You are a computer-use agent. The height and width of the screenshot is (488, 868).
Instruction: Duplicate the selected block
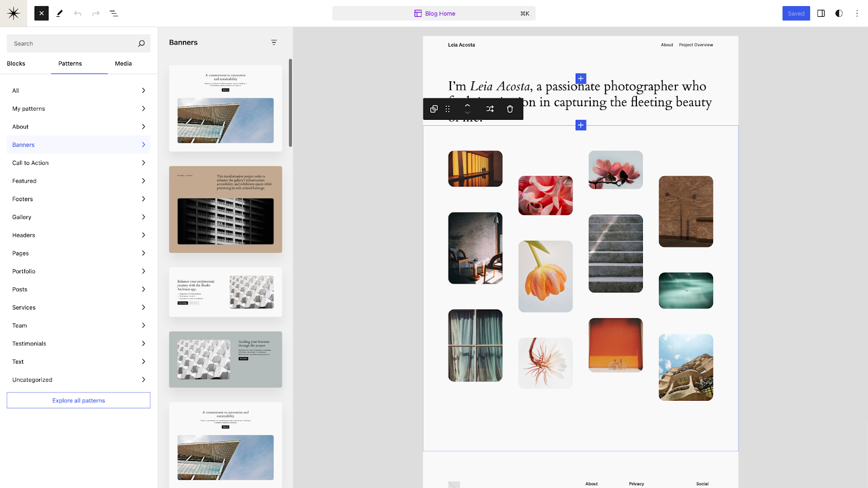[x=433, y=108]
